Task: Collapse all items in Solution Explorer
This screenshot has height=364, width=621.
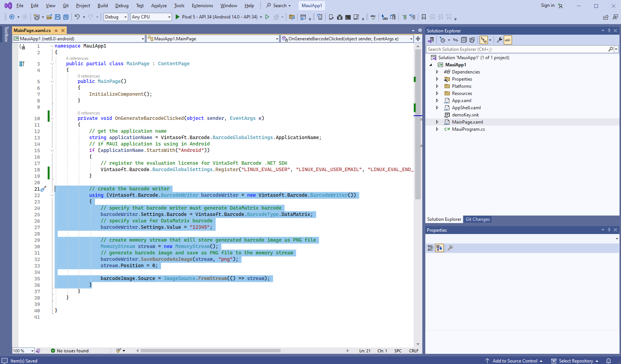Action: [464, 40]
